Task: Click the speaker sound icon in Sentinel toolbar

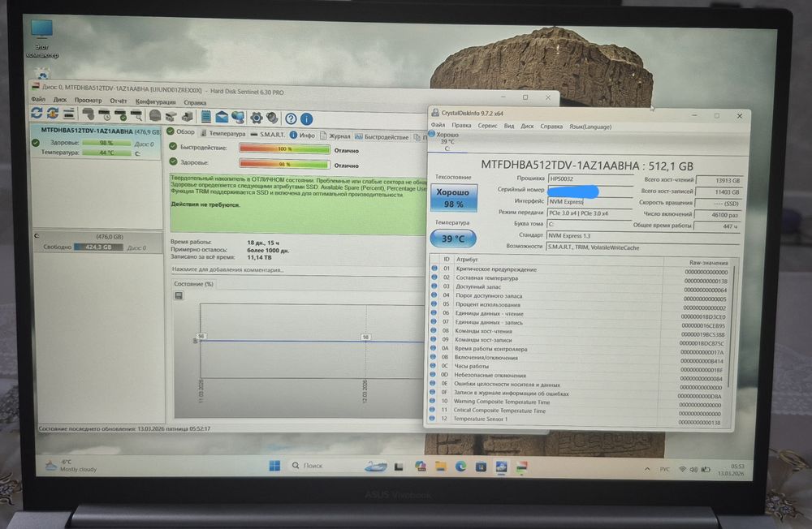Action: 272,118
